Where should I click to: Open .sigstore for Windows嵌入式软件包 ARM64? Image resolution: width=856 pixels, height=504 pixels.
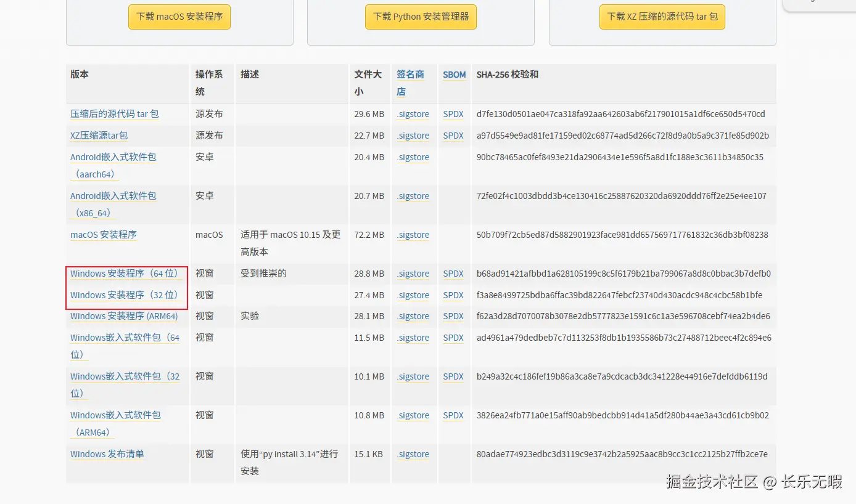pos(413,415)
